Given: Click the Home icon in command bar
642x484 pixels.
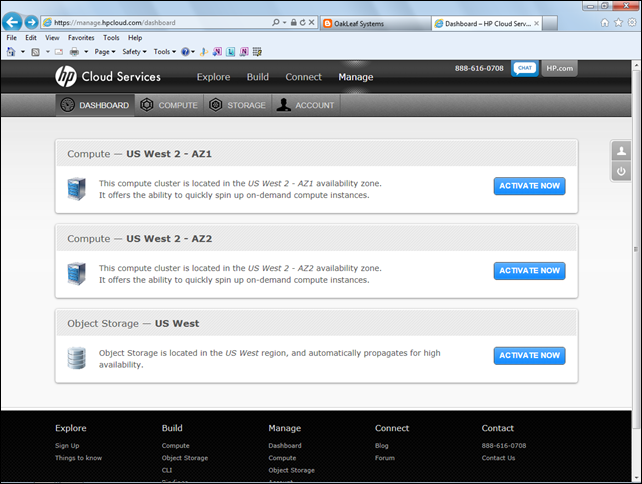Looking at the screenshot, I should (11, 52).
